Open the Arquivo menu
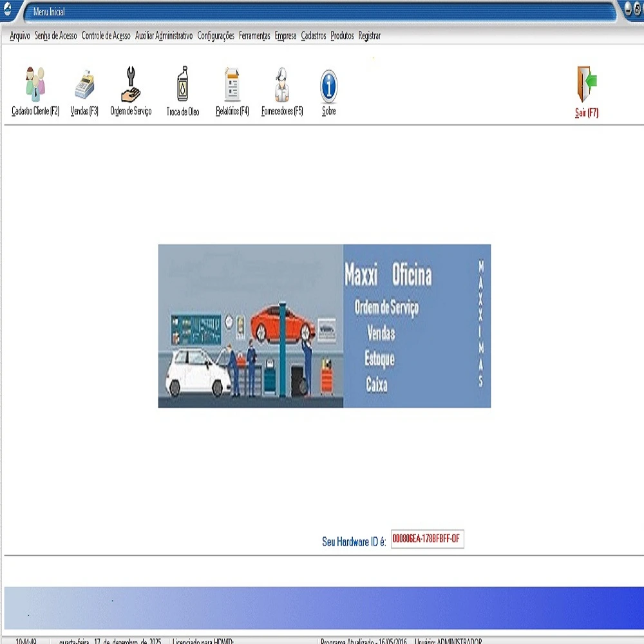Viewport: 644px width, 644px height. [x=20, y=36]
